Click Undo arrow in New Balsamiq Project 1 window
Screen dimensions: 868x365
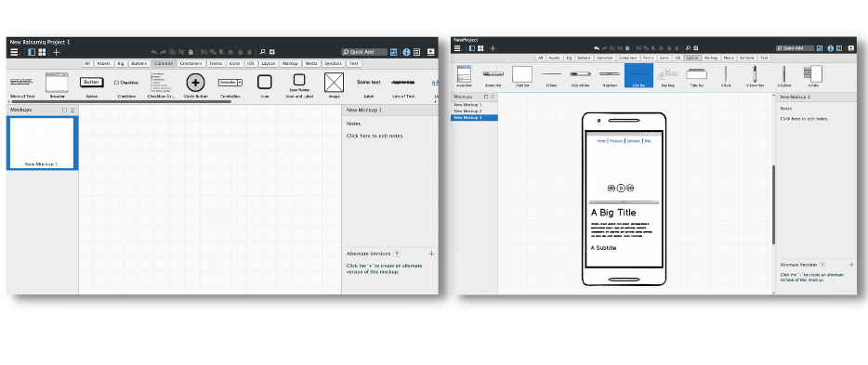[x=154, y=52]
